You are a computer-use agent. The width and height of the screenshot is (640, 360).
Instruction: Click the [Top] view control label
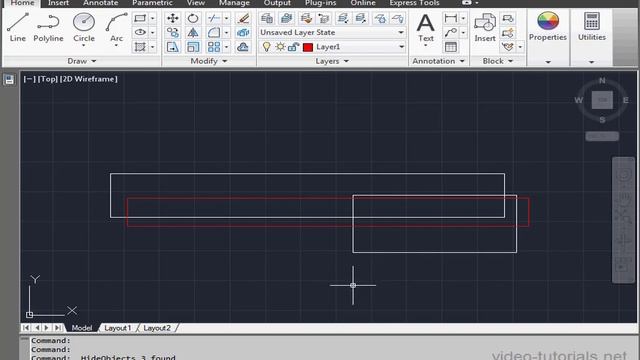(x=48, y=79)
